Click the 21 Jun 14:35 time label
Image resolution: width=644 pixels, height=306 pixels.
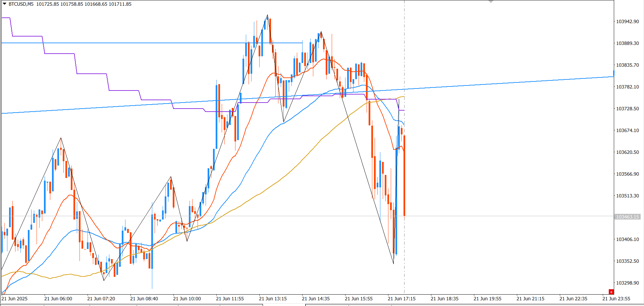pos(316,299)
